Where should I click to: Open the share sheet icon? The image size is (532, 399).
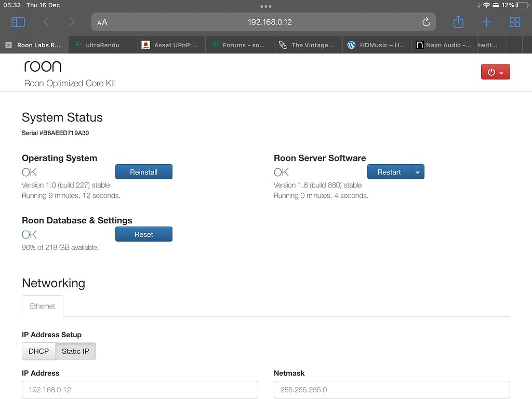(458, 22)
